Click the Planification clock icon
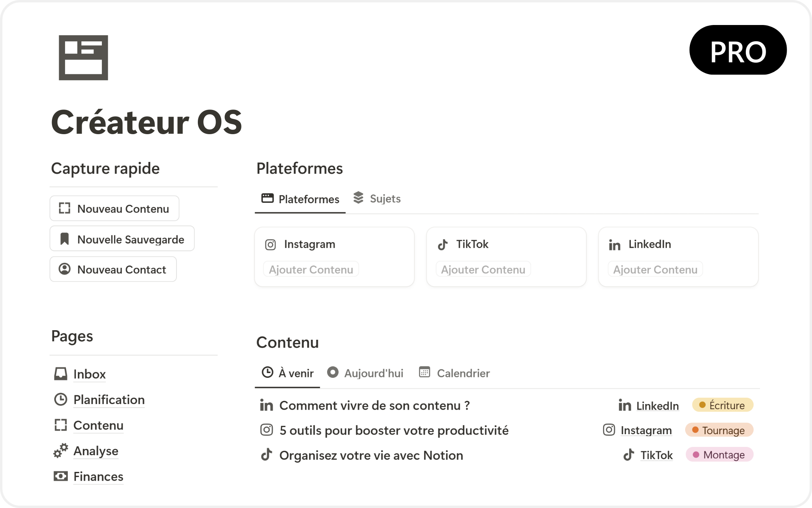Viewport: 812px width, 508px height. (x=61, y=399)
